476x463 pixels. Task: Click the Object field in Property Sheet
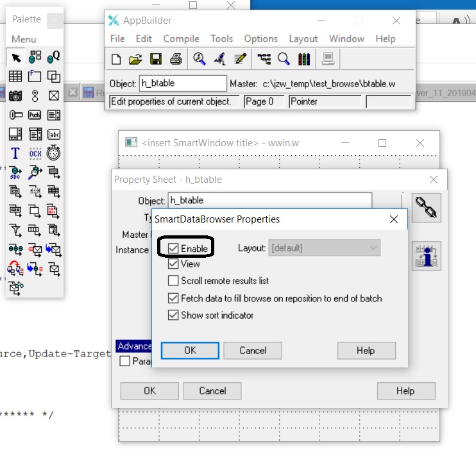pyautogui.click(x=270, y=200)
